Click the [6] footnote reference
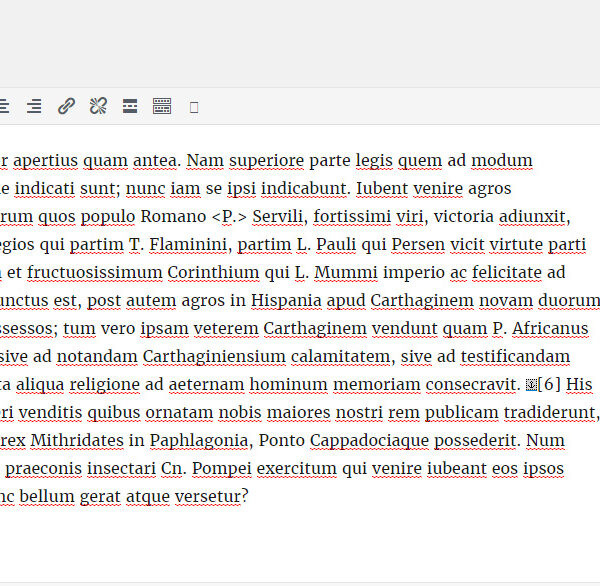Viewport: 600px width, 586px height. click(549, 384)
